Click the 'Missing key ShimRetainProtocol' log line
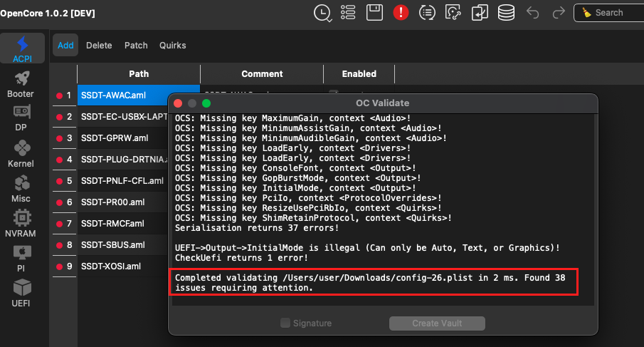The image size is (644, 347). [313, 218]
